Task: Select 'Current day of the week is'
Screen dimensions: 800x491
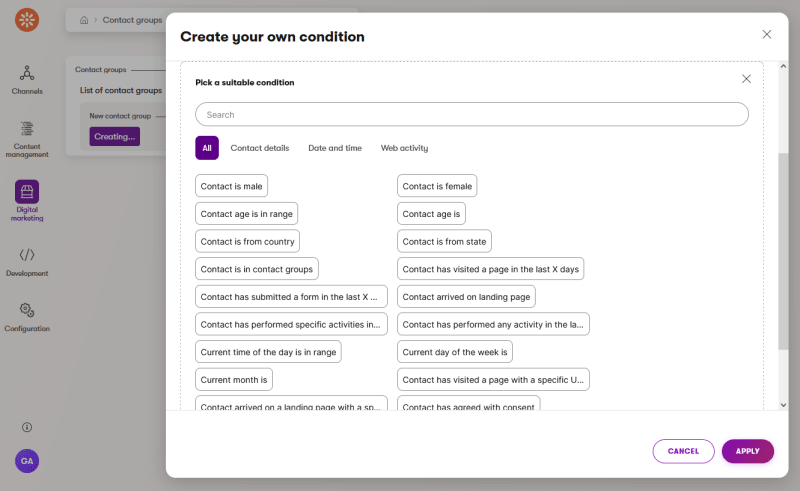Action: [x=454, y=351]
